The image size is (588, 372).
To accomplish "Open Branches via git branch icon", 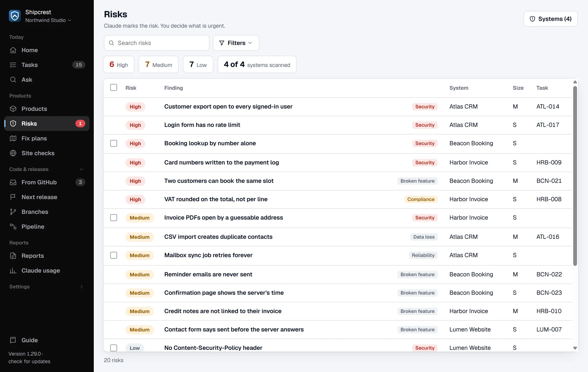I will pyautogui.click(x=13, y=212).
